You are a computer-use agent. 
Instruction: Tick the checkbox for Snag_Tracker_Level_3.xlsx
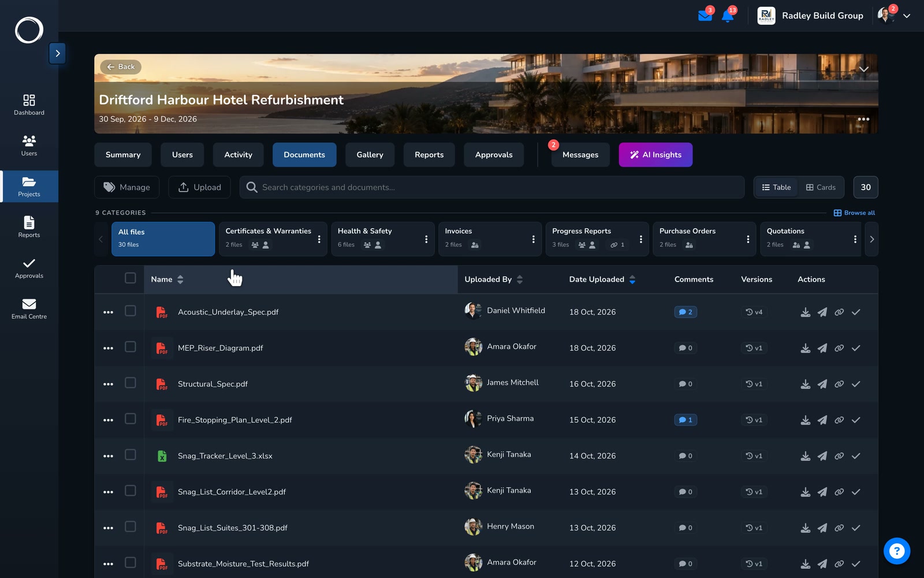pyautogui.click(x=131, y=455)
